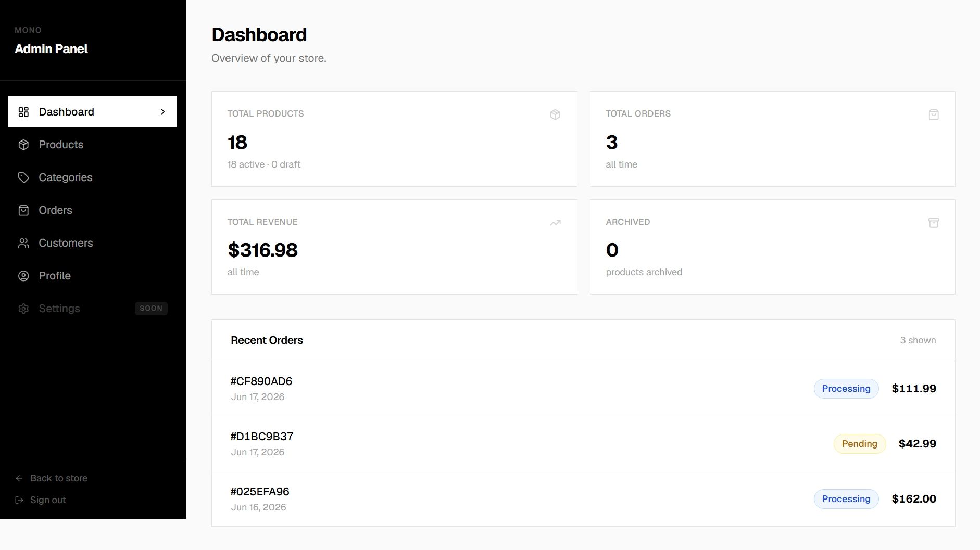Click Jun 17, 2026 under #D1BC9B37
This screenshot has height=550, width=980.
pyautogui.click(x=258, y=452)
